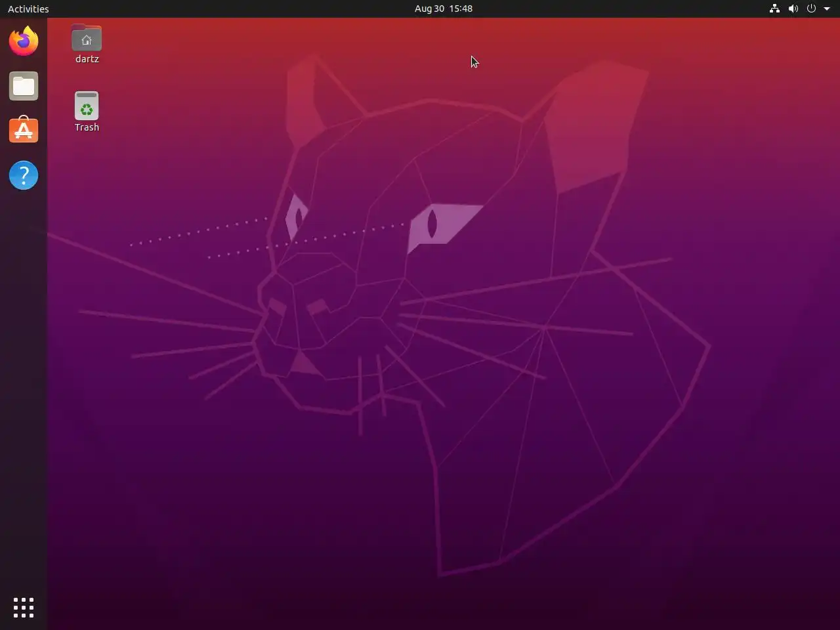Click the network status icon in top bar
The width and height of the screenshot is (840, 630).
coord(774,9)
